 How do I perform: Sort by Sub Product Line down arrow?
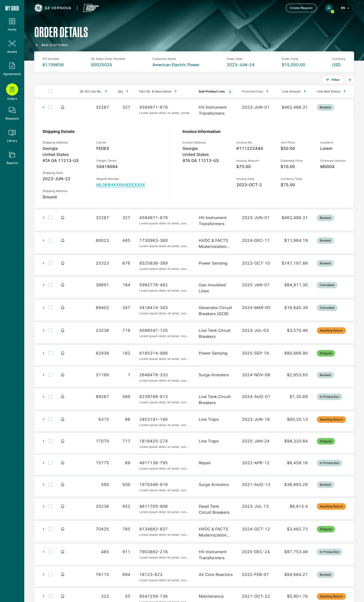click(230, 91)
